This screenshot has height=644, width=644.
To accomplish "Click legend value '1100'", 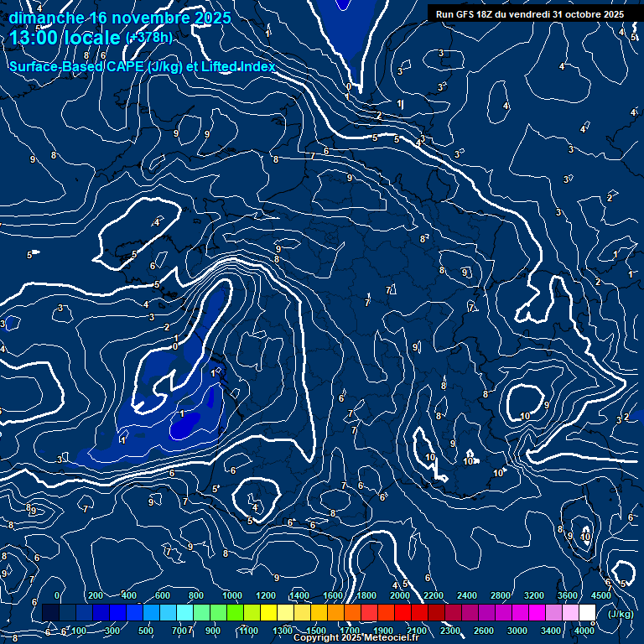I will 249,631.
